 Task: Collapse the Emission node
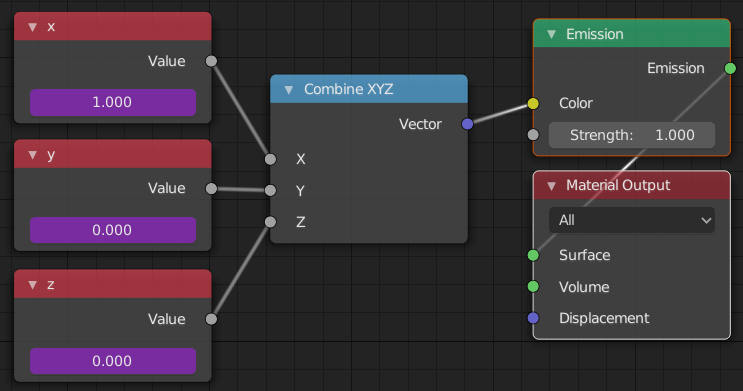click(x=551, y=34)
